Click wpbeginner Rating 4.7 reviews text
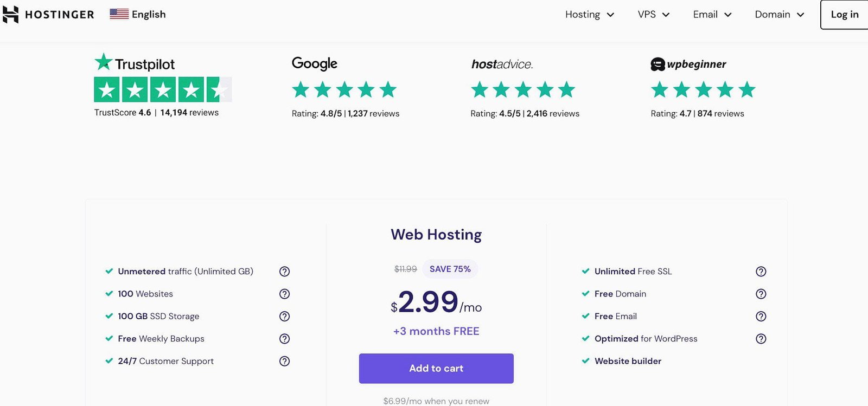This screenshot has width=868, height=406. coord(698,114)
